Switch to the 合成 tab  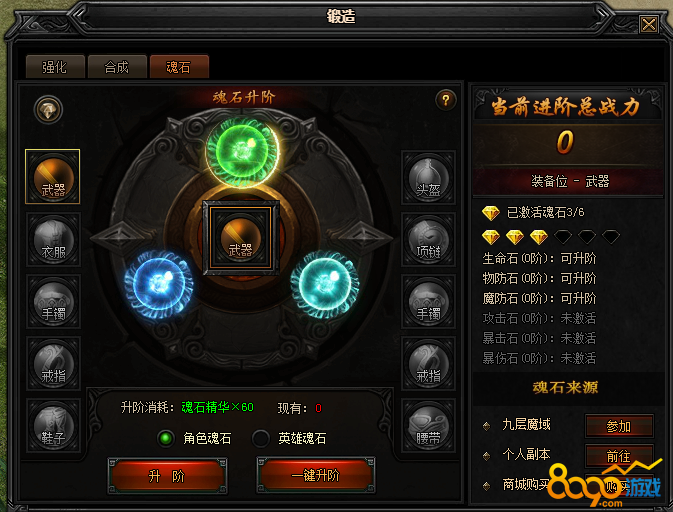(x=117, y=67)
